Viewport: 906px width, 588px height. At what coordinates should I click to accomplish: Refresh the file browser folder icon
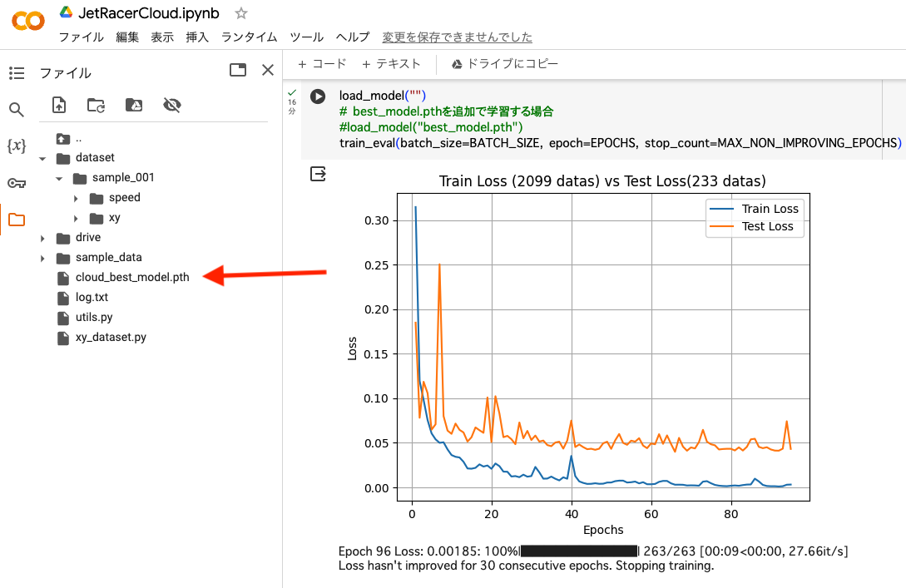pyautogui.click(x=96, y=105)
